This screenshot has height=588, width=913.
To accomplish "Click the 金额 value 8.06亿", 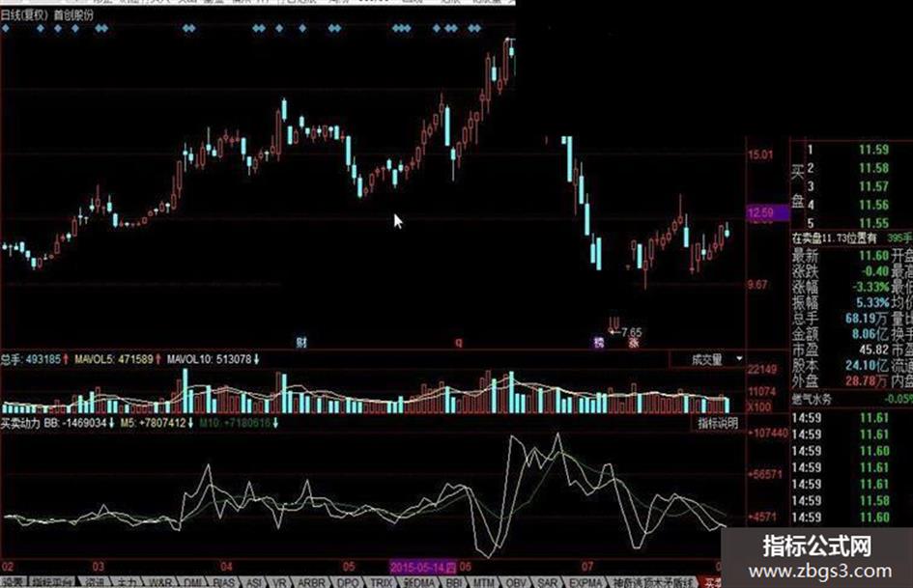I will pyautogui.click(x=871, y=334).
